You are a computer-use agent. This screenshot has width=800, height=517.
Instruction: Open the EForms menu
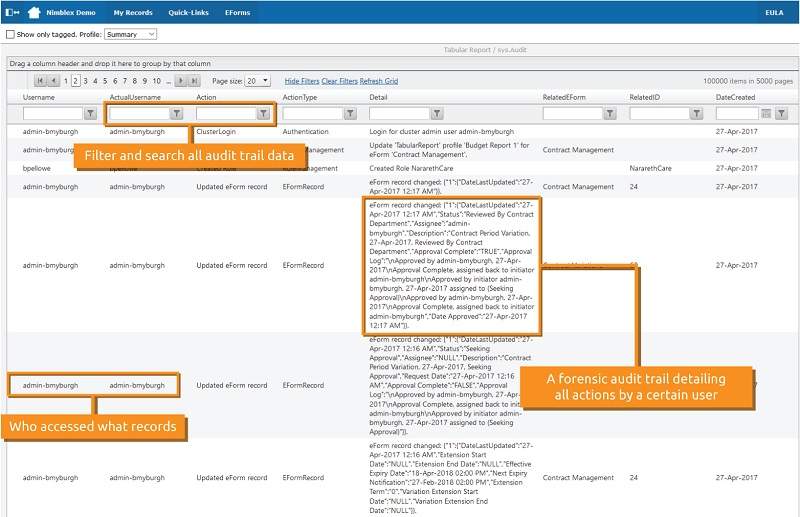pos(238,12)
